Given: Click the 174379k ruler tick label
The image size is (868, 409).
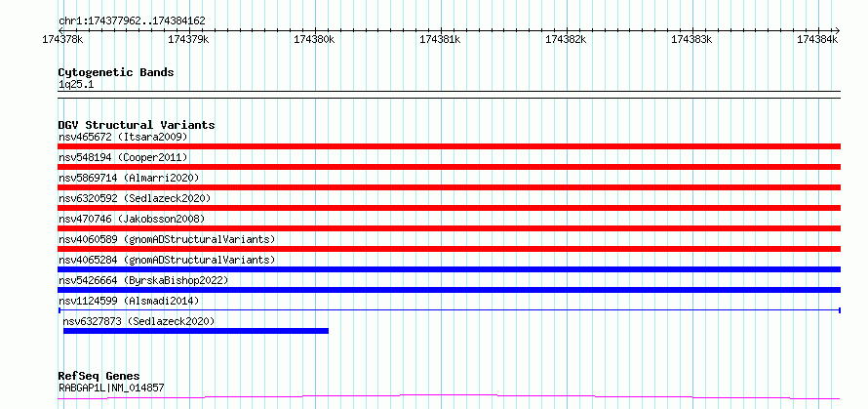Looking at the screenshot, I should (x=188, y=39).
